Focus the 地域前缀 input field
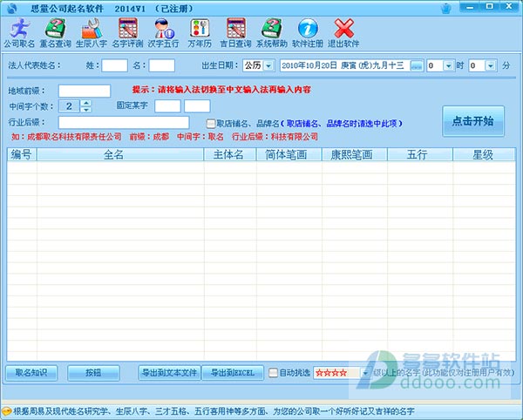The width and height of the screenshot is (523, 420). [x=85, y=91]
